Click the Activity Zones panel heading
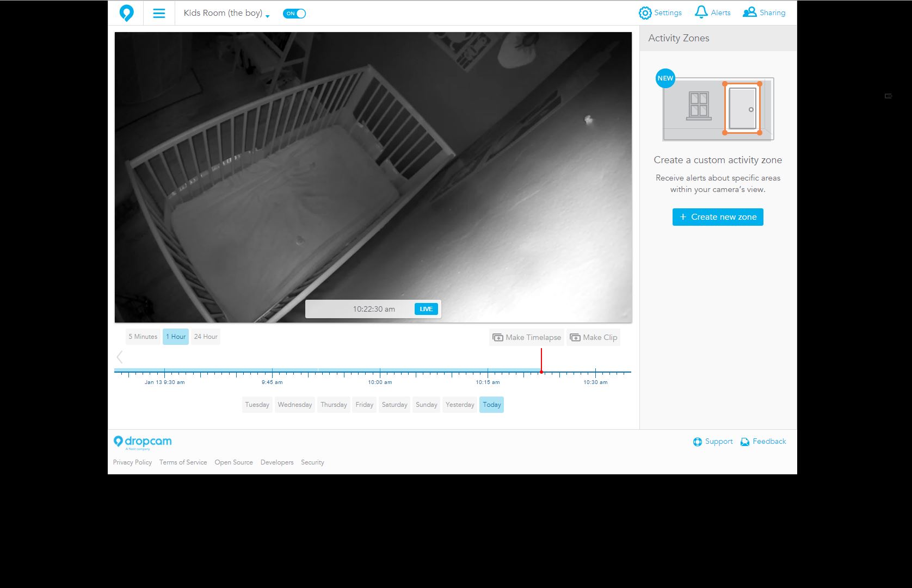This screenshot has height=588, width=912. 679,38
